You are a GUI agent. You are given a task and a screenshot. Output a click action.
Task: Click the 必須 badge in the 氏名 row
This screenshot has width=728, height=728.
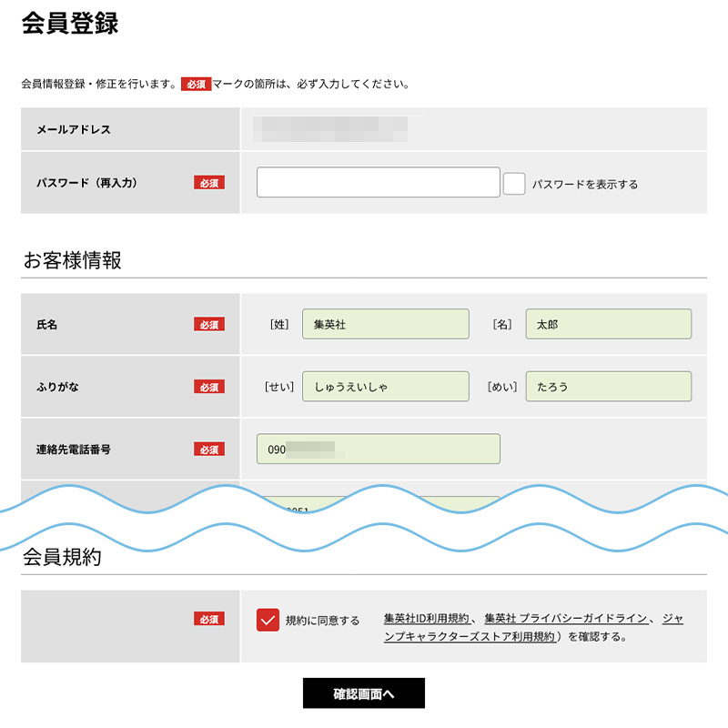[x=208, y=325]
